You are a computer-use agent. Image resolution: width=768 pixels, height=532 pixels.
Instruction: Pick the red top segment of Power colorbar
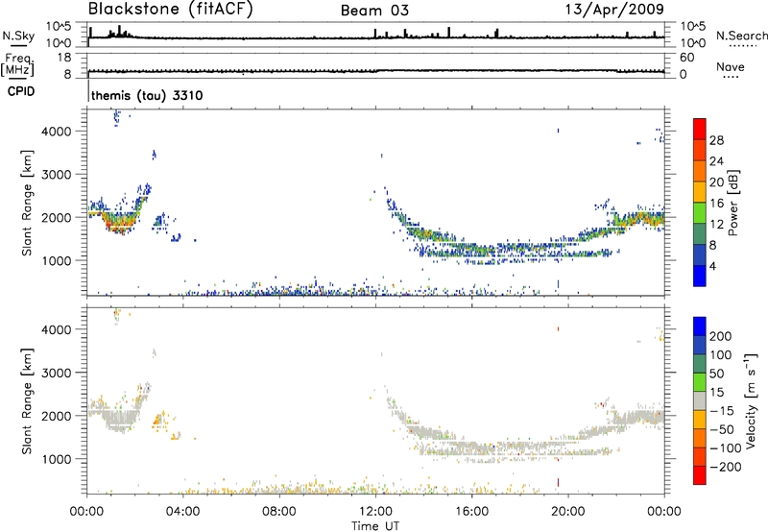pos(700,129)
